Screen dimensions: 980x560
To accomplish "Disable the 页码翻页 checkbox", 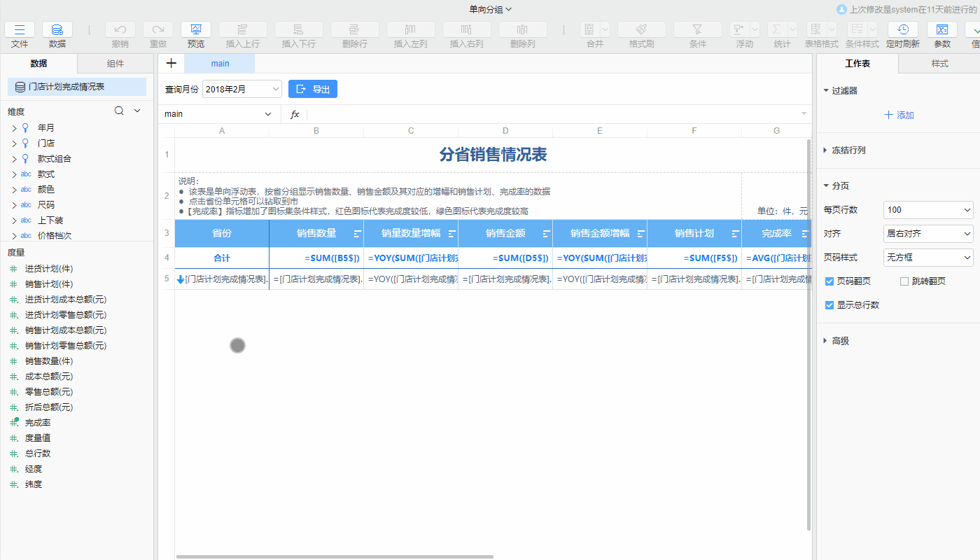I will [x=829, y=281].
